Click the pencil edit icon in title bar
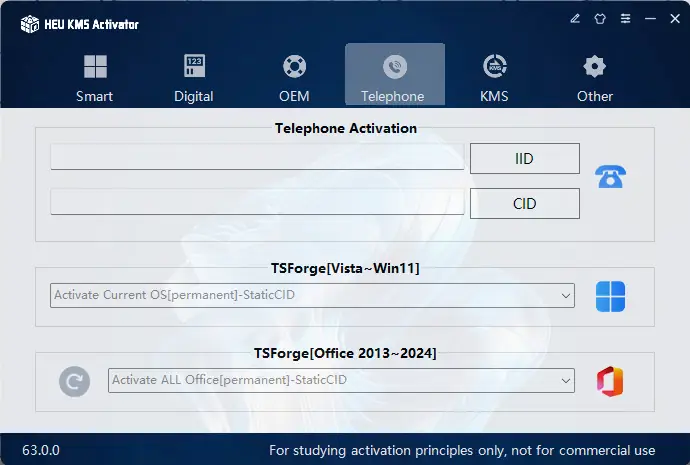This screenshot has height=465, width=690. click(575, 18)
